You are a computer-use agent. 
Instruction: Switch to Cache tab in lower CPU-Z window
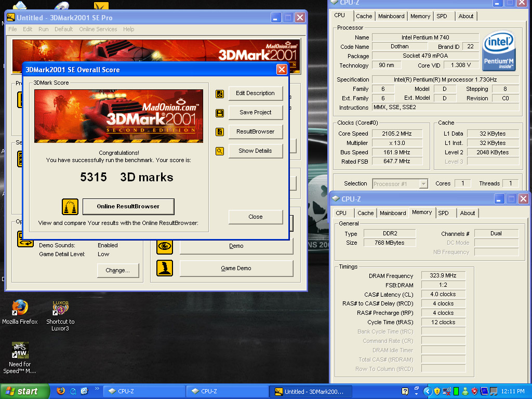[x=365, y=213]
